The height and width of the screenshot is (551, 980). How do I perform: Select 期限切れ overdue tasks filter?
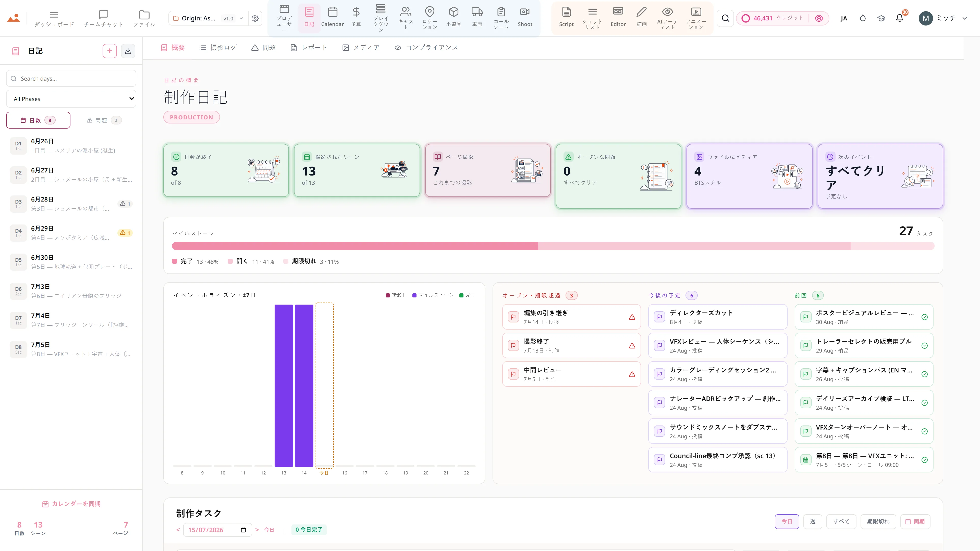pos(878,521)
